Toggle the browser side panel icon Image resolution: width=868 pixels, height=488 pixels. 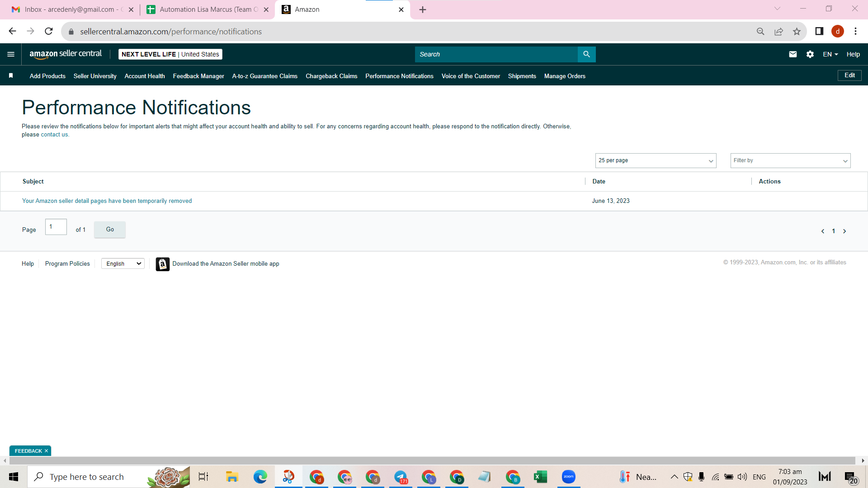(x=819, y=31)
